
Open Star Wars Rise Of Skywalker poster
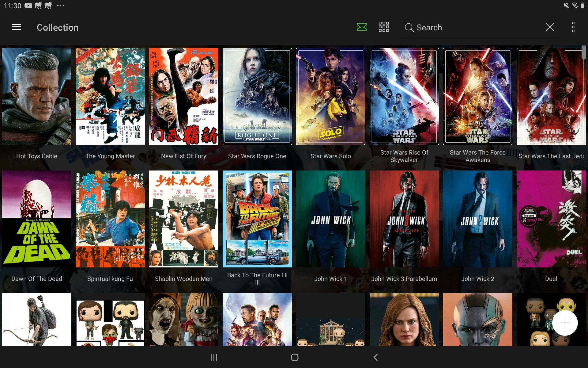(x=404, y=96)
